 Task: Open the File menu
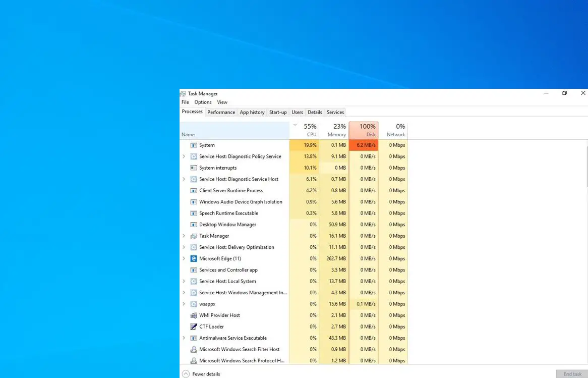pos(185,102)
